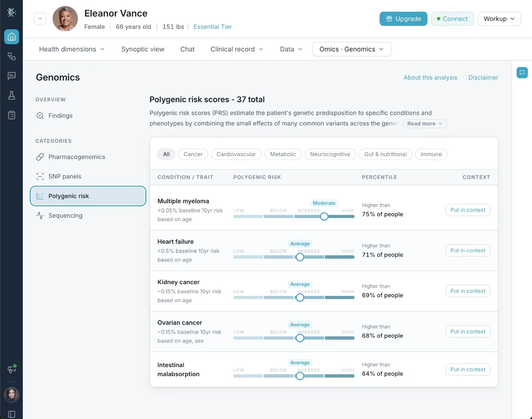Open the Omics · Genomics dropdown
Viewport: 532px width, 419px height.
point(351,49)
